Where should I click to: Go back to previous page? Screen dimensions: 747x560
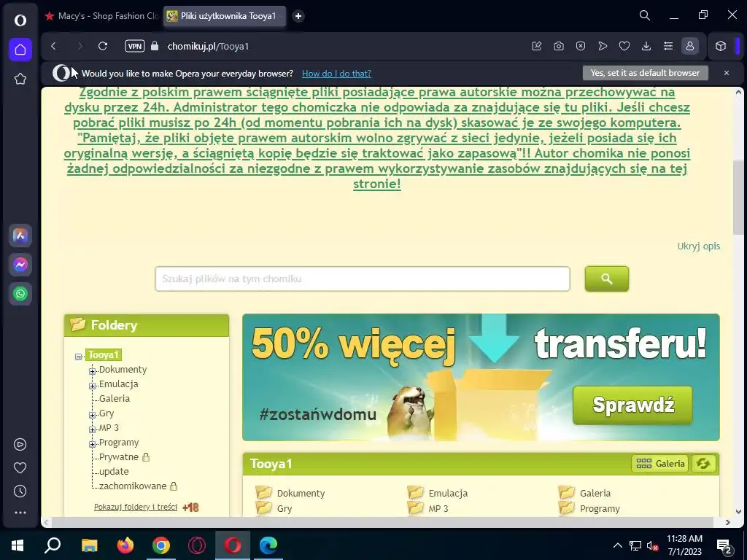(53, 46)
